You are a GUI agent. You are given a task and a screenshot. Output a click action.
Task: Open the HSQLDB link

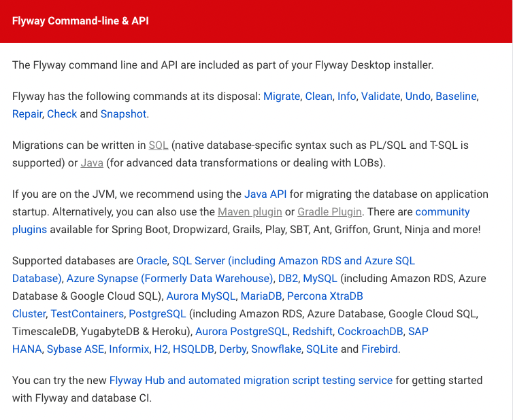coord(193,349)
